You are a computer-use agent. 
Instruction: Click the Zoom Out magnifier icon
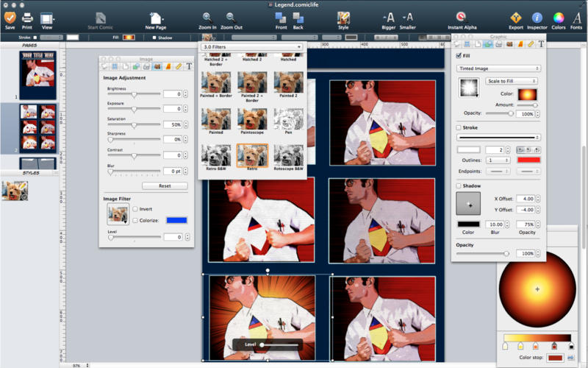point(231,17)
